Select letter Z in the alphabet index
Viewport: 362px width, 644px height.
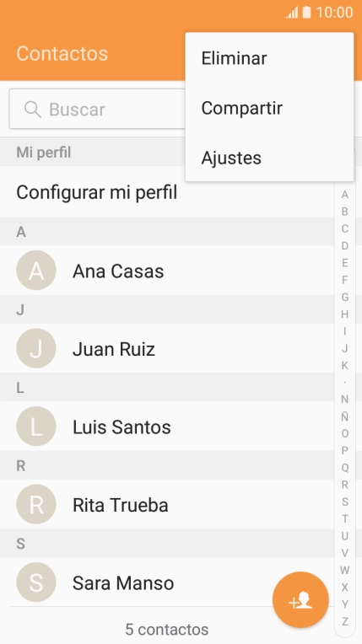tap(345, 621)
